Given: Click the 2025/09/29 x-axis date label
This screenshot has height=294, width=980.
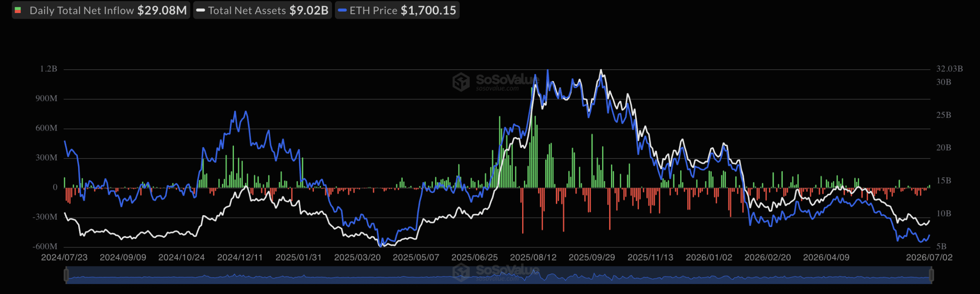Looking at the screenshot, I should click(592, 257).
